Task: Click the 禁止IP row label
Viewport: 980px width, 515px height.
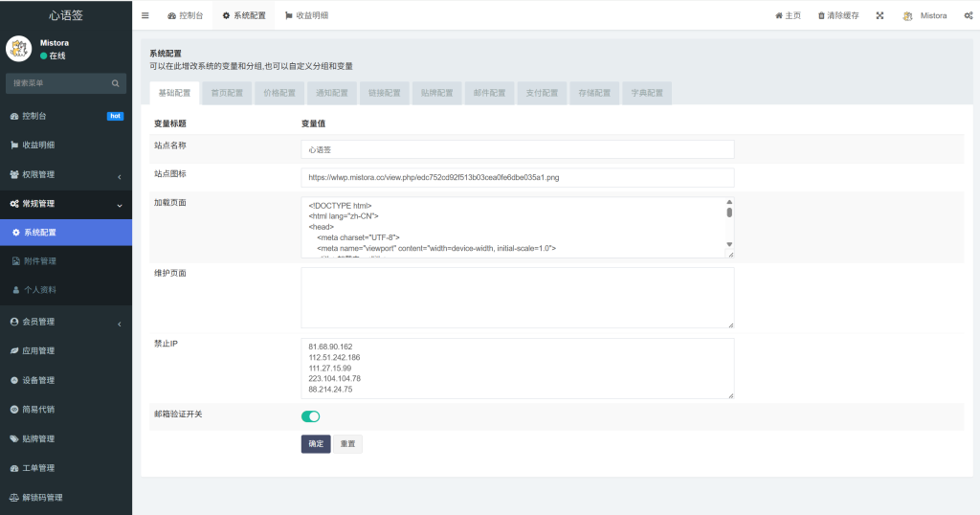Action: pyautogui.click(x=167, y=344)
